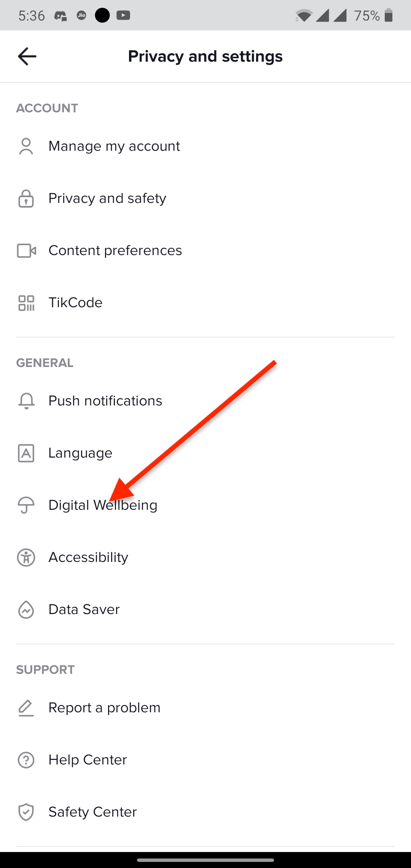This screenshot has width=411, height=868.
Task: Open Digital Wellbeing option
Action: 205,505
